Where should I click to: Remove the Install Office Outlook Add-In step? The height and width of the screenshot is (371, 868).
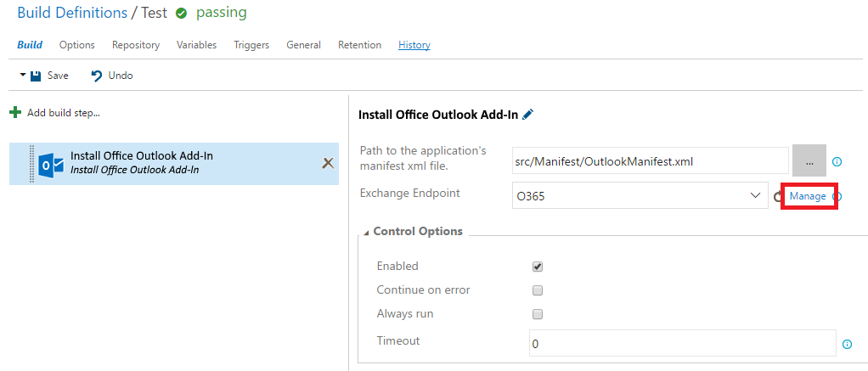pos(328,163)
